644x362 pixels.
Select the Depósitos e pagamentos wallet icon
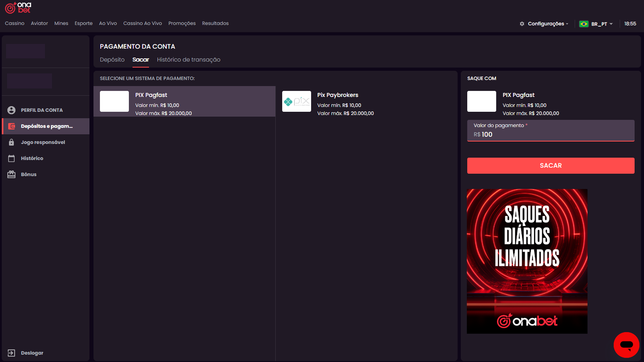tap(11, 126)
